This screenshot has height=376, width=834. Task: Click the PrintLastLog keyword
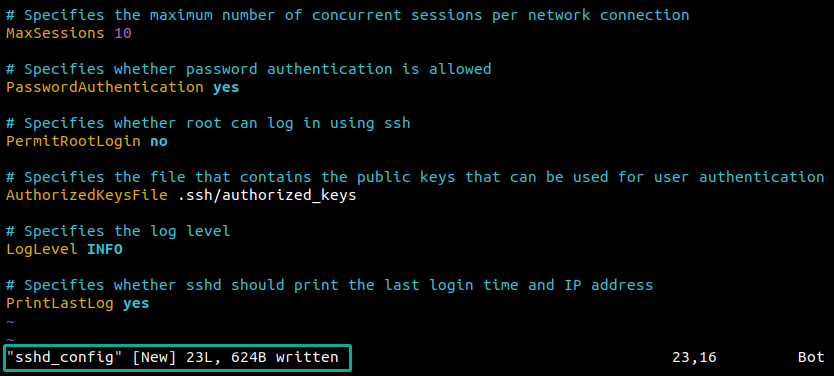[x=60, y=303]
